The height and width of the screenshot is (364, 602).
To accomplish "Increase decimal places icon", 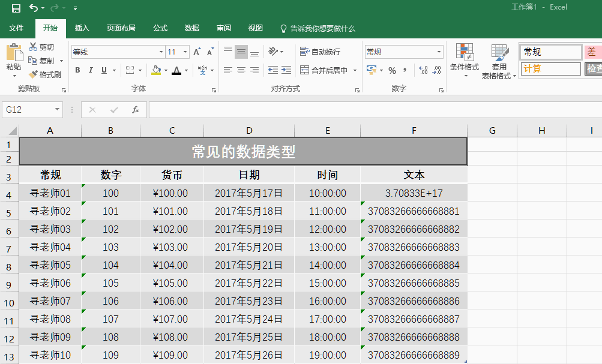I will click(x=424, y=70).
